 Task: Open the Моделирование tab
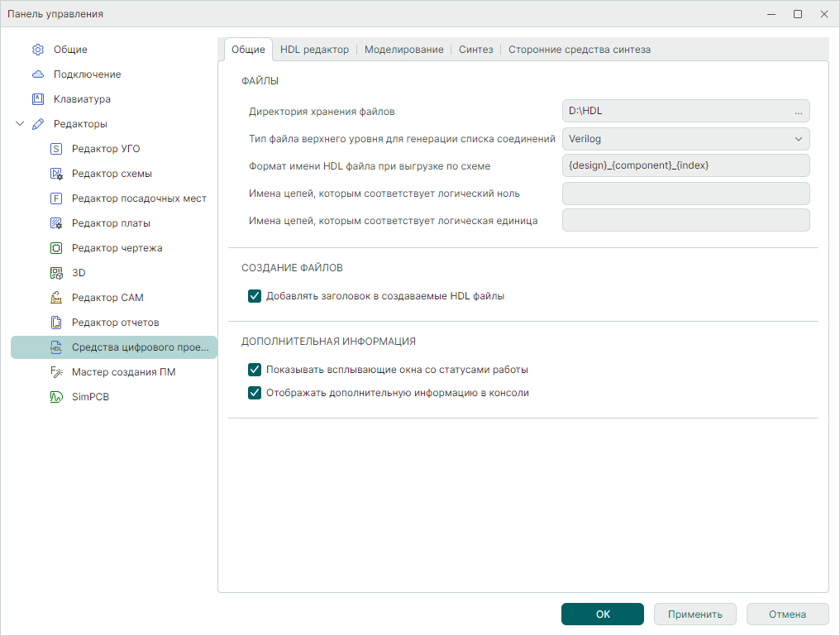click(403, 50)
